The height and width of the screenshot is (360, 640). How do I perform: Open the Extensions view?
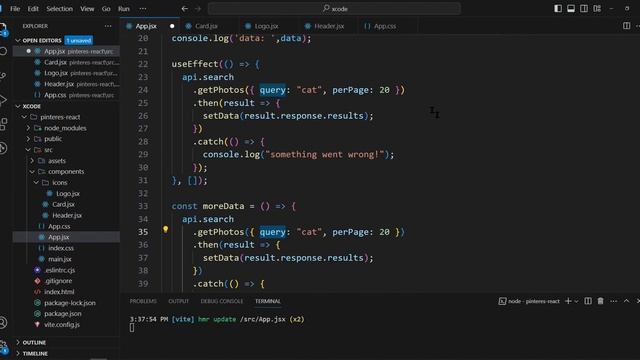tap(3, 124)
